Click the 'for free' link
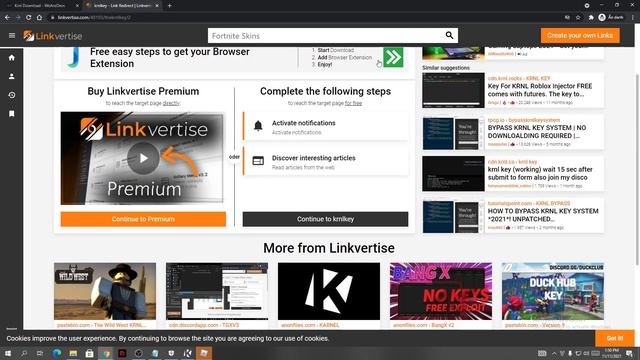Image resolution: width=640 pixels, height=360 pixels. pyautogui.click(x=353, y=103)
